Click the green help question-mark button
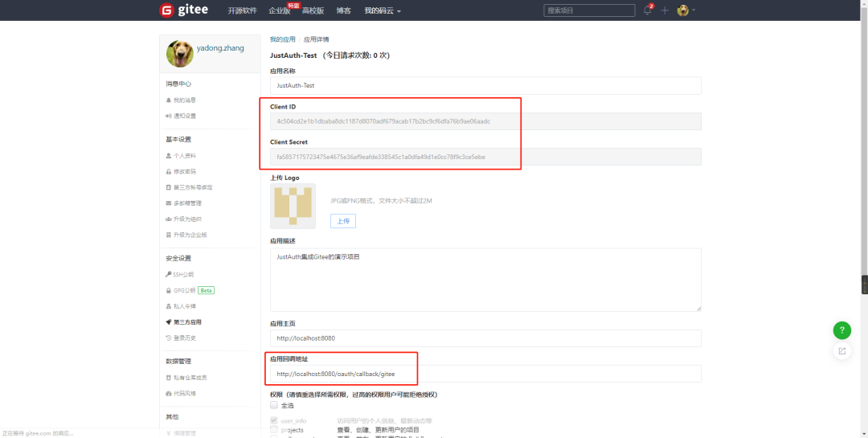 click(x=842, y=330)
